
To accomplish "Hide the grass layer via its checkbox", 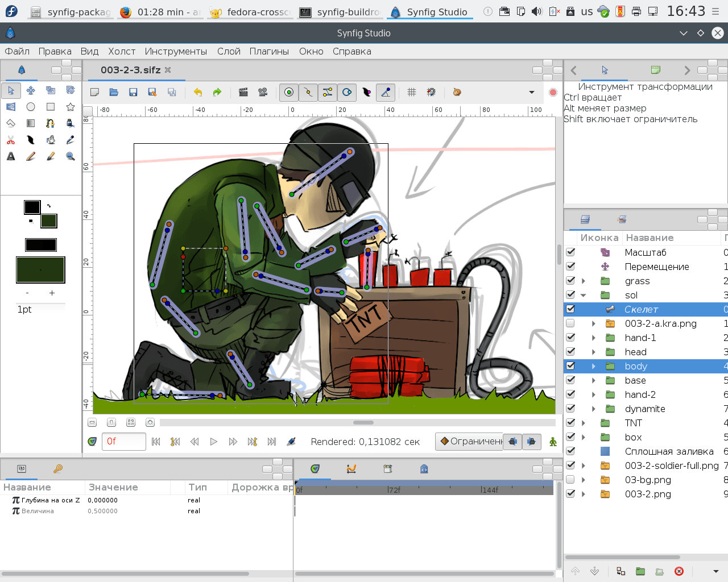I will 570,281.
